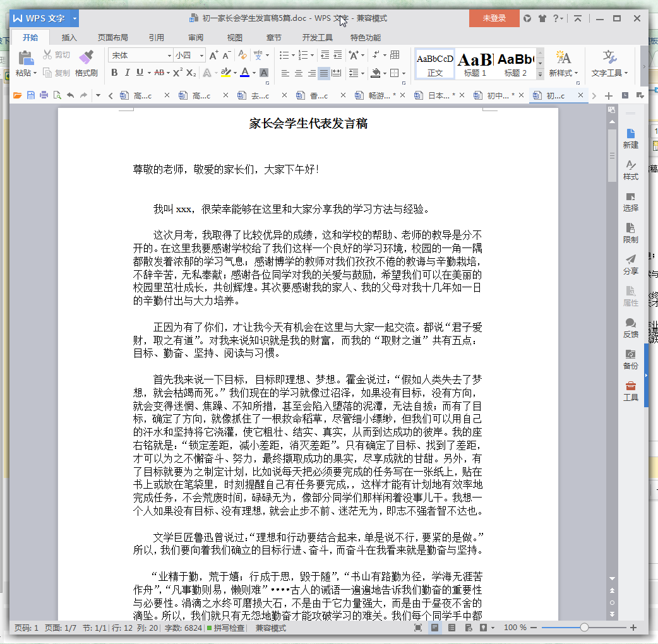Click the 未登录 login button

pos(494,18)
